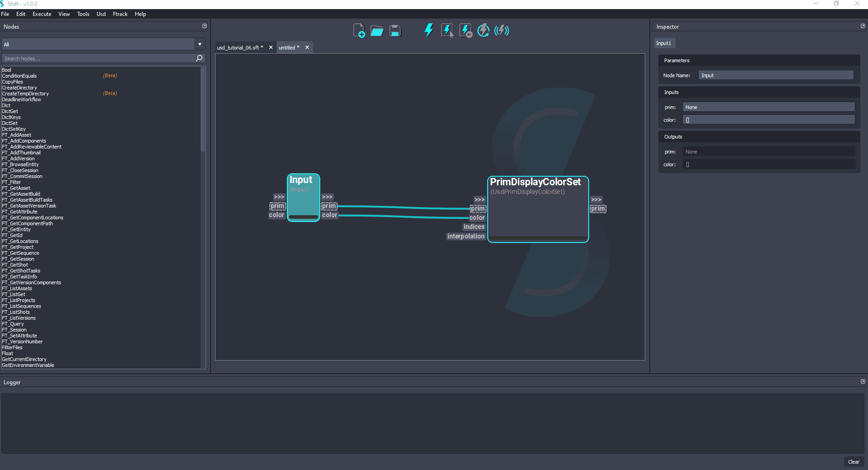Clear the Logger output
The width and height of the screenshot is (868, 470).
(x=854, y=461)
